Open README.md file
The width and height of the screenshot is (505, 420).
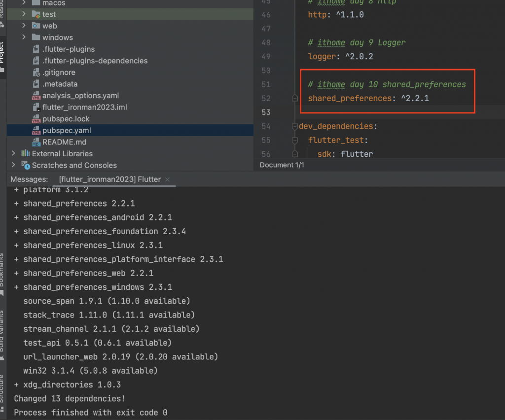coord(65,142)
